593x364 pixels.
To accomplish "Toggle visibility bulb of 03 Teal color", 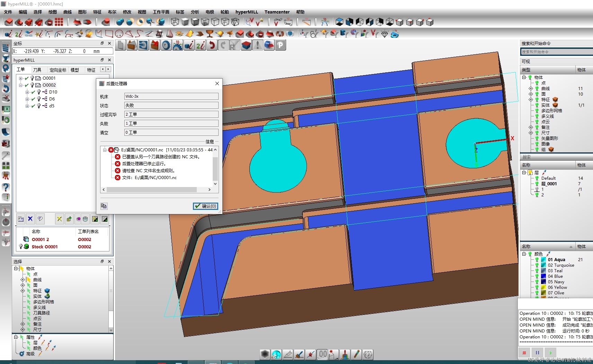I will point(537,271).
